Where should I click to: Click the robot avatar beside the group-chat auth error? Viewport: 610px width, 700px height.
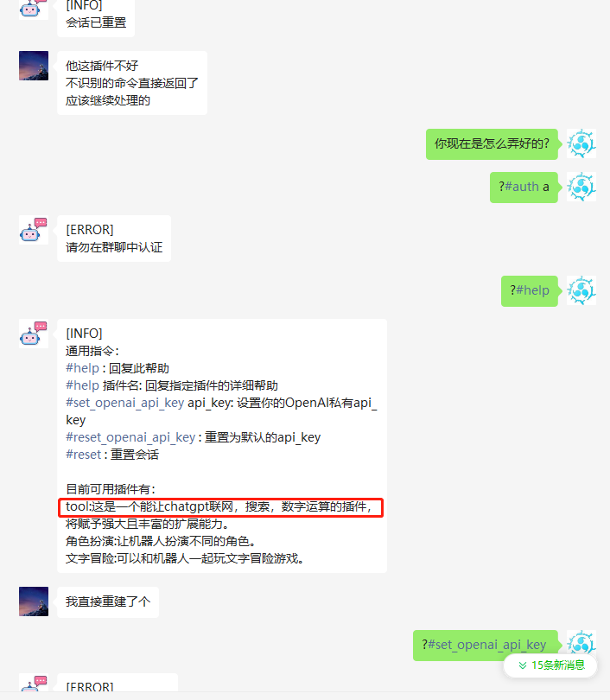point(34,231)
